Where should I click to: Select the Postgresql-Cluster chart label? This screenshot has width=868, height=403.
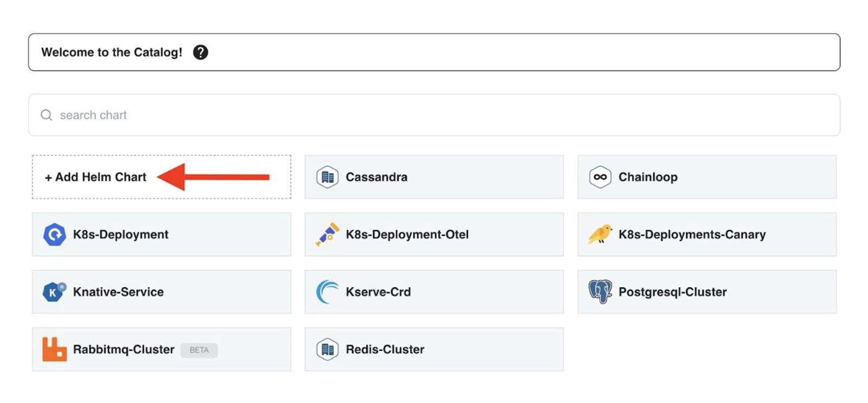point(672,292)
